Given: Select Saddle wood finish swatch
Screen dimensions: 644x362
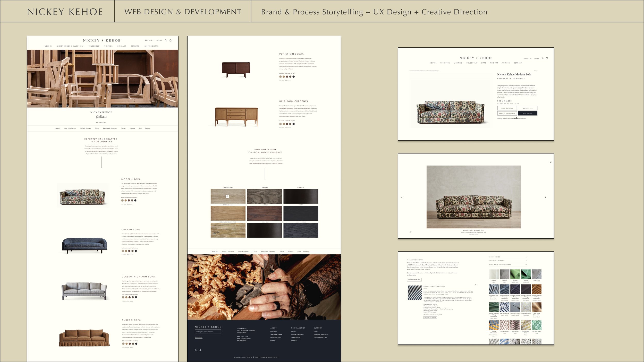Looking at the screenshot, I should coord(264,213).
